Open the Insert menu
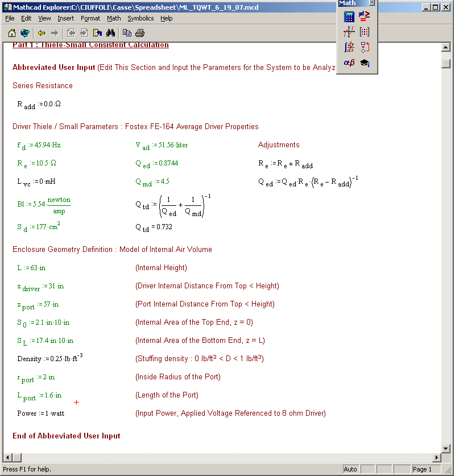This screenshot has height=476, width=455. (x=65, y=18)
